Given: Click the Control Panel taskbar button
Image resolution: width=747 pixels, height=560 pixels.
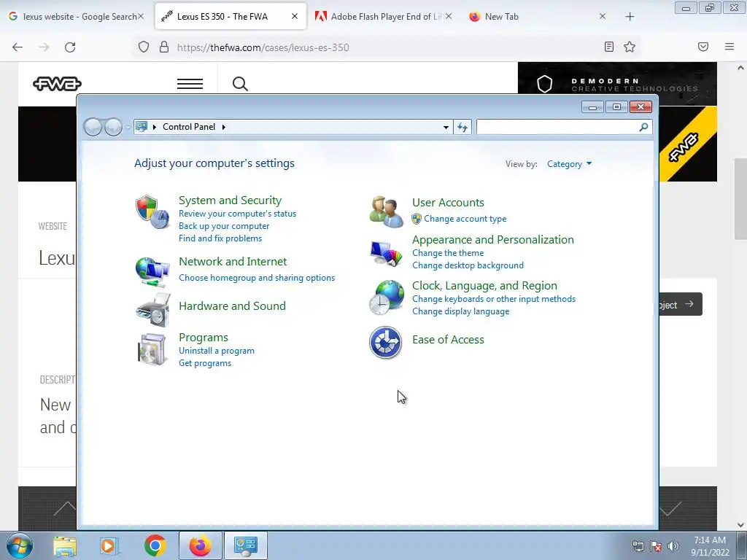Looking at the screenshot, I should (x=245, y=545).
